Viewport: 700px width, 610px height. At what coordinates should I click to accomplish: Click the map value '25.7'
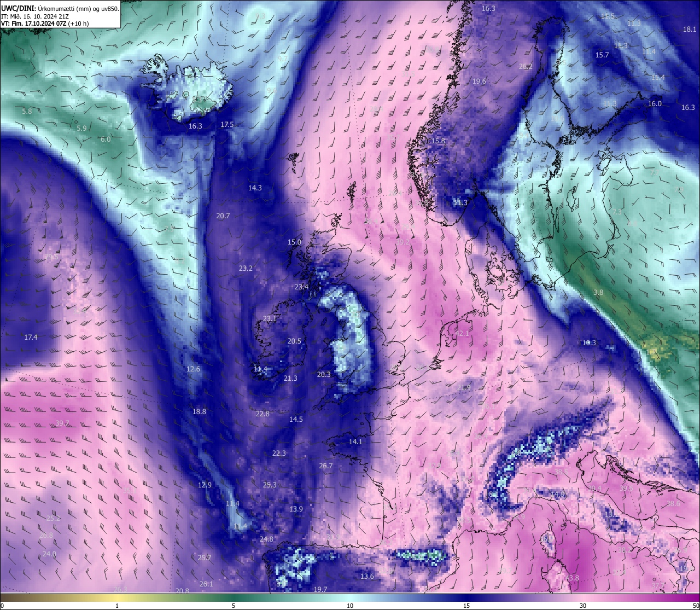pos(205,558)
